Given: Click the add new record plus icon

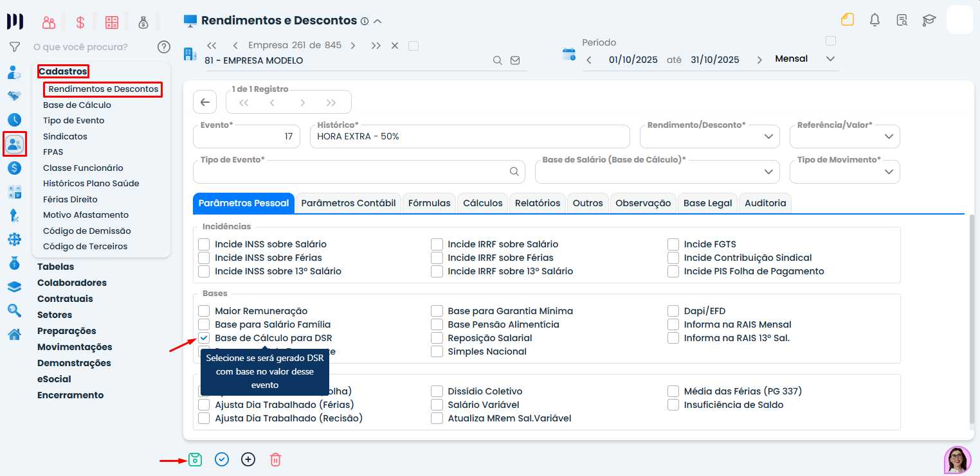Looking at the screenshot, I should pyautogui.click(x=248, y=459).
